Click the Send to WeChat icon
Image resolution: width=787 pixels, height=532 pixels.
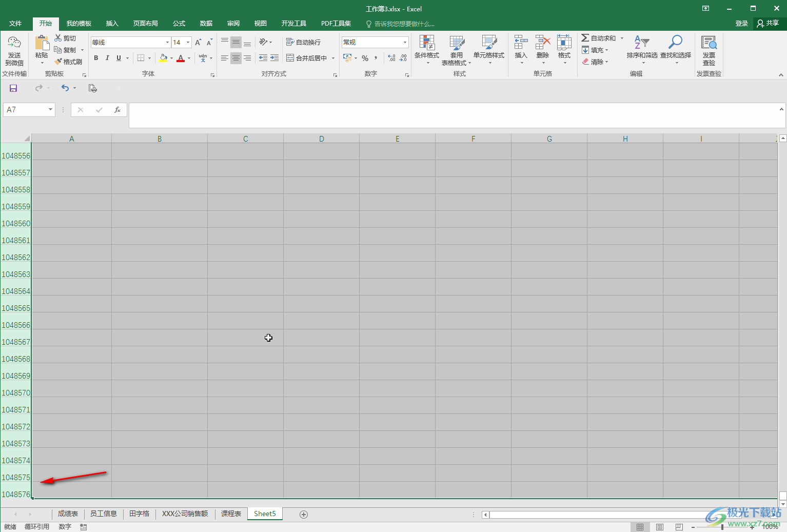click(x=14, y=43)
